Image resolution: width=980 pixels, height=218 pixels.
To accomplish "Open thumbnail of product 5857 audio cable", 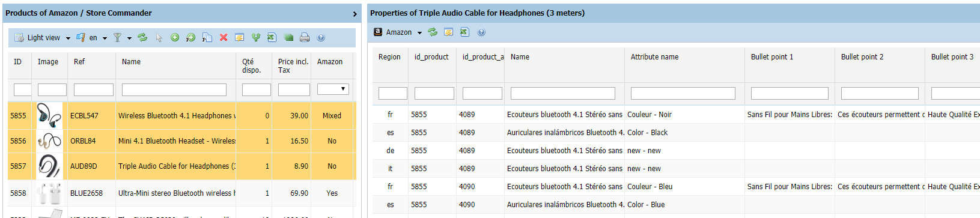I will tap(49, 166).
